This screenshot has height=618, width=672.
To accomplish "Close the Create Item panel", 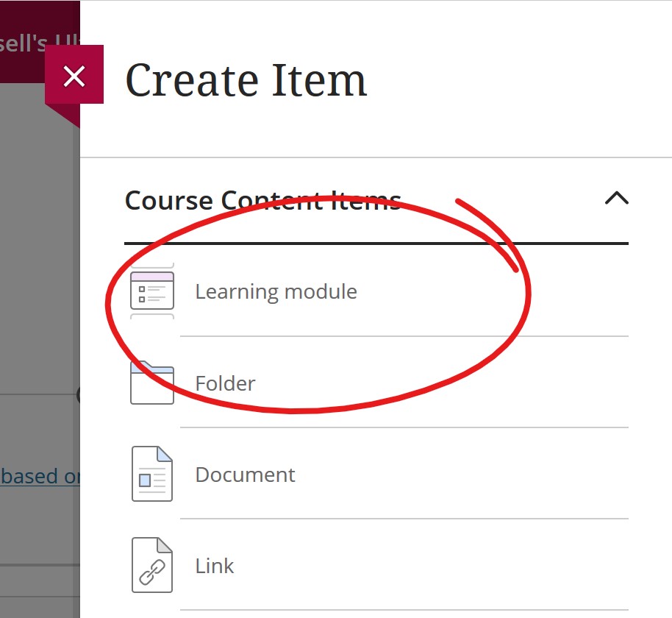I will coord(74,76).
